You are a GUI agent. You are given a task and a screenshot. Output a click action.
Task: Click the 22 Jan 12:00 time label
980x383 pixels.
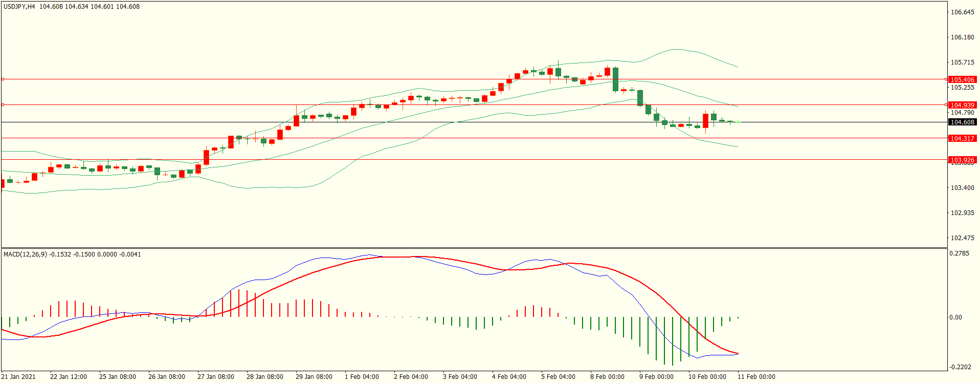click(x=69, y=377)
